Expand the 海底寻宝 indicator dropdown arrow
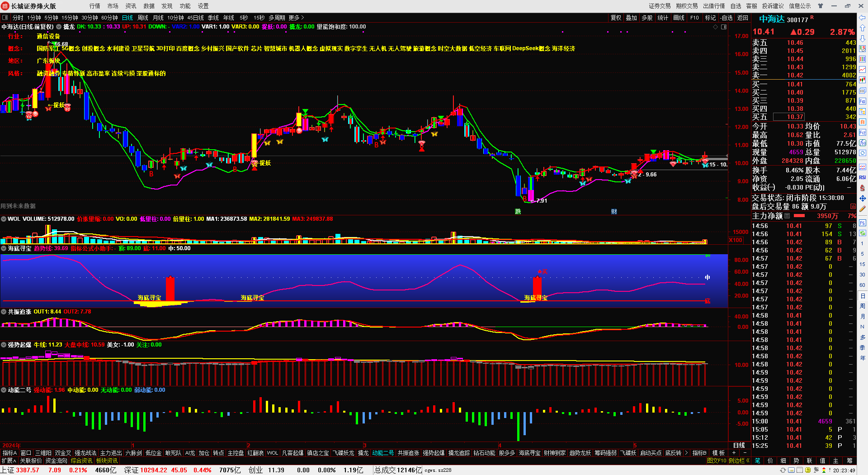Viewport: 868px width, 475px height. [x=4, y=248]
